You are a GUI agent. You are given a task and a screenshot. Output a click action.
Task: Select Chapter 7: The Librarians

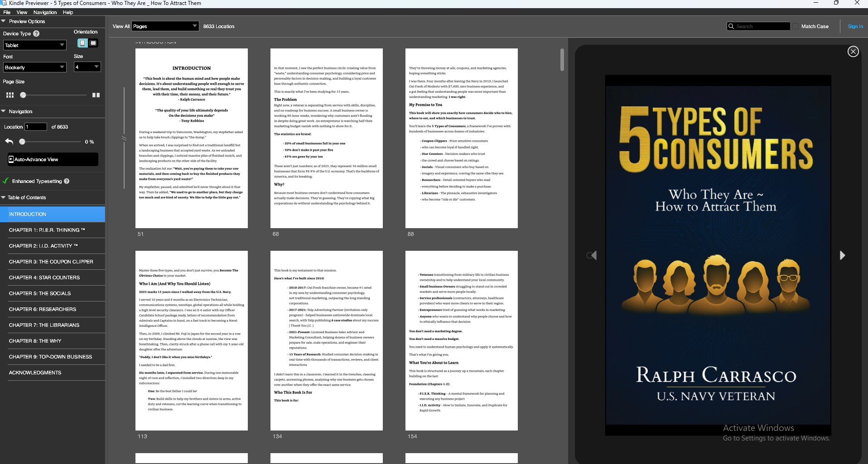[x=53, y=325]
